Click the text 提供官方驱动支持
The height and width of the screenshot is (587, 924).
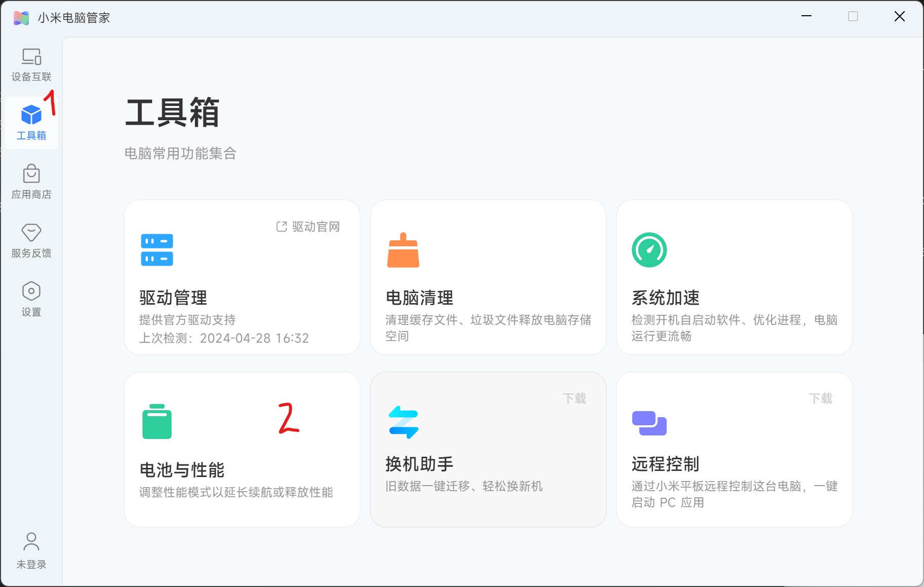pos(187,320)
